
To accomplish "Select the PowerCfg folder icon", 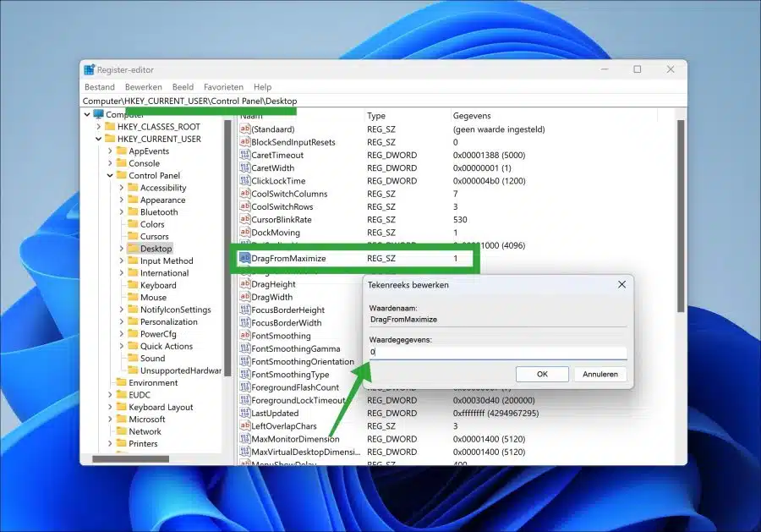I will point(133,333).
